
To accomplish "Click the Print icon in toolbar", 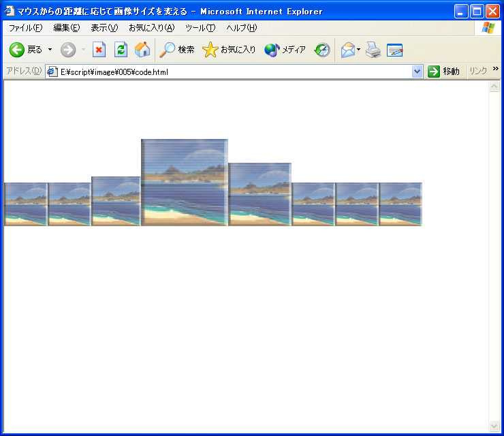I will (x=373, y=50).
